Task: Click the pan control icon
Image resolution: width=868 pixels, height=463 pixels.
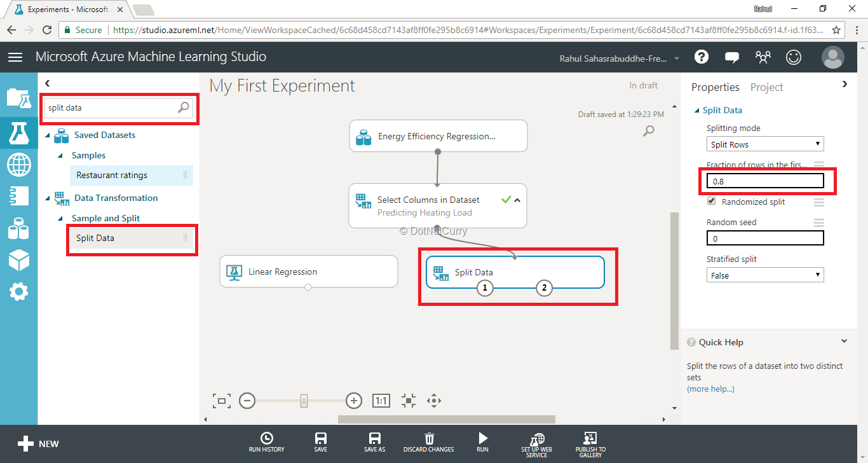Action: click(434, 401)
